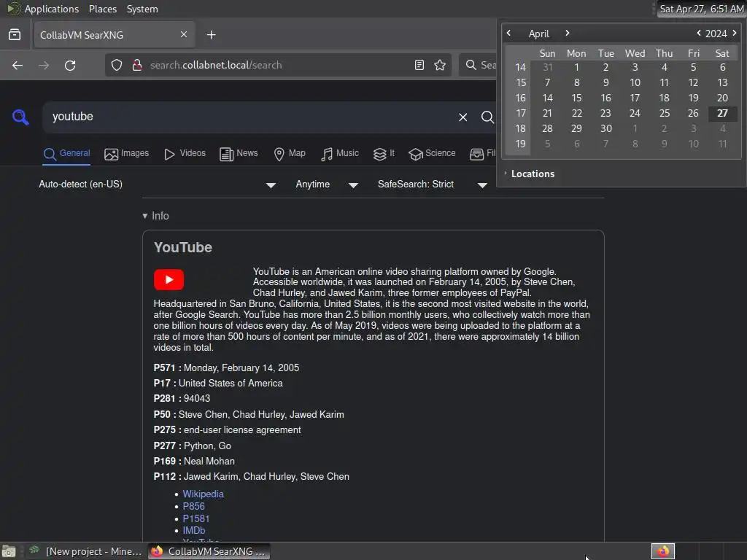Switch to the It category

click(x=384, y=154)
